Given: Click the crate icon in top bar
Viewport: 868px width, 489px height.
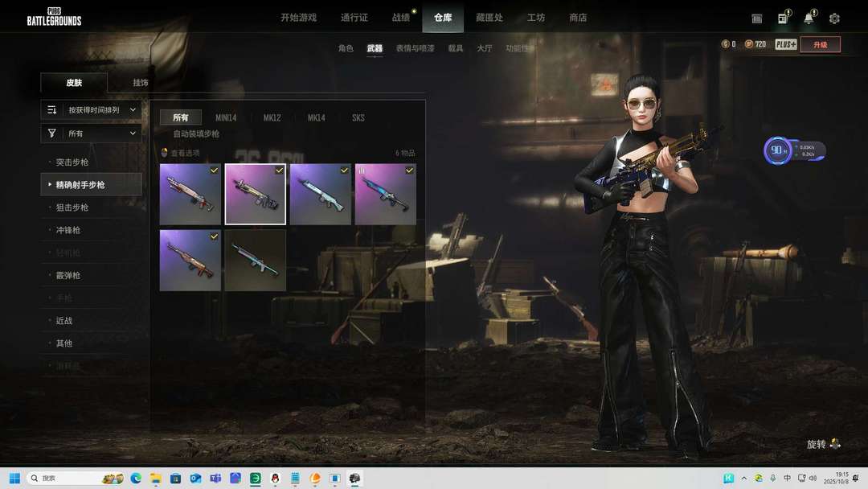Looking at the screenshot, I should click(756, 18).
